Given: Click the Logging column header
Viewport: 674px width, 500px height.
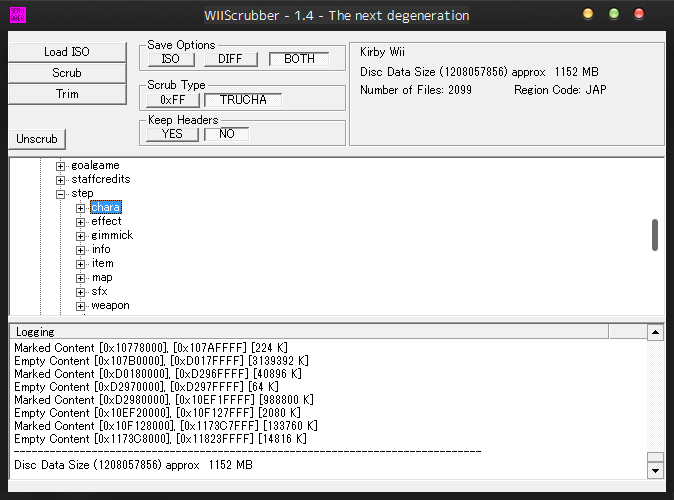Looking at the screenshot, I should click(309, 332).
